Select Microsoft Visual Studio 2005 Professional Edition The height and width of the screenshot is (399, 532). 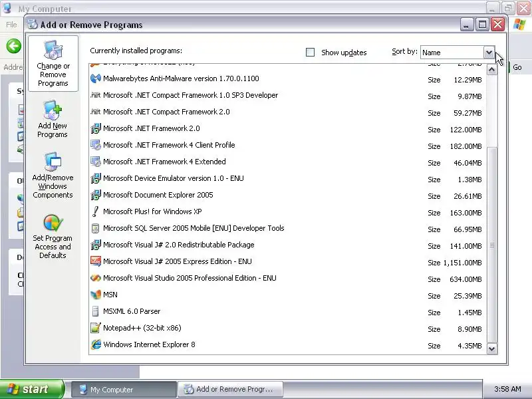point(288,279)
